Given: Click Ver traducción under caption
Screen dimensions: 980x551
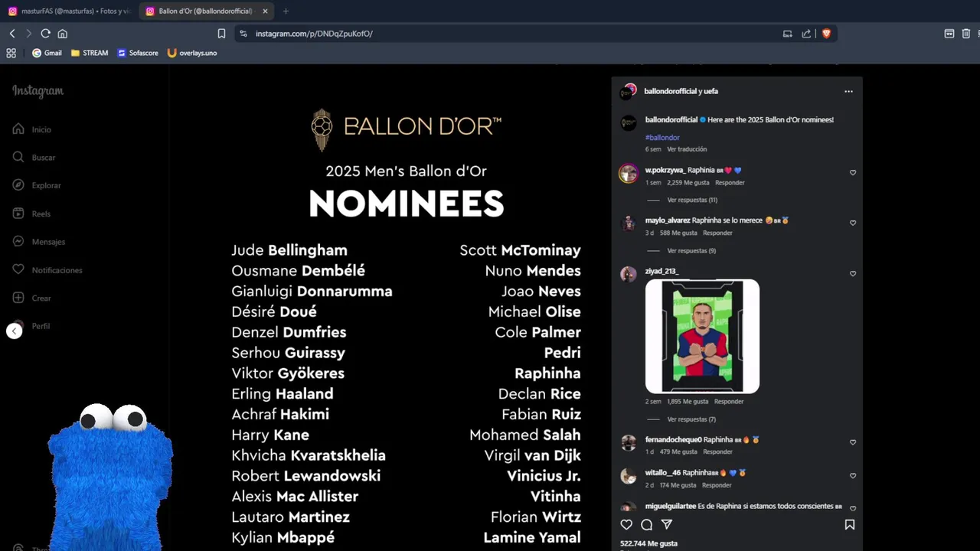Looking at the screenshot, I should pos(687,149).
